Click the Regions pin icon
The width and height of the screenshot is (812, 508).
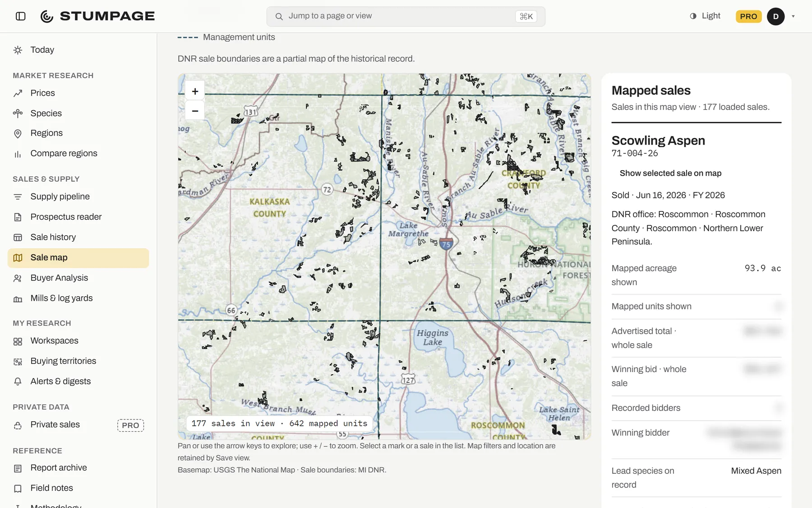[x=18, y=134]
